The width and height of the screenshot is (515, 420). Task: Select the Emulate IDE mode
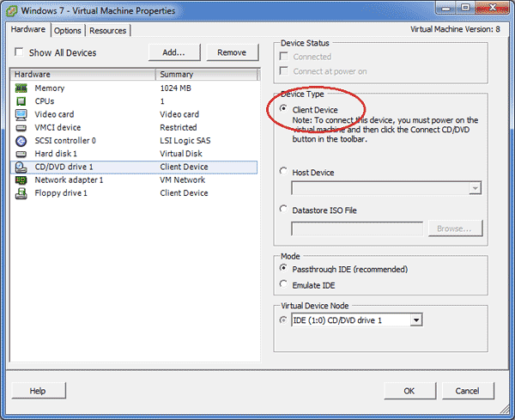[285, 284]
